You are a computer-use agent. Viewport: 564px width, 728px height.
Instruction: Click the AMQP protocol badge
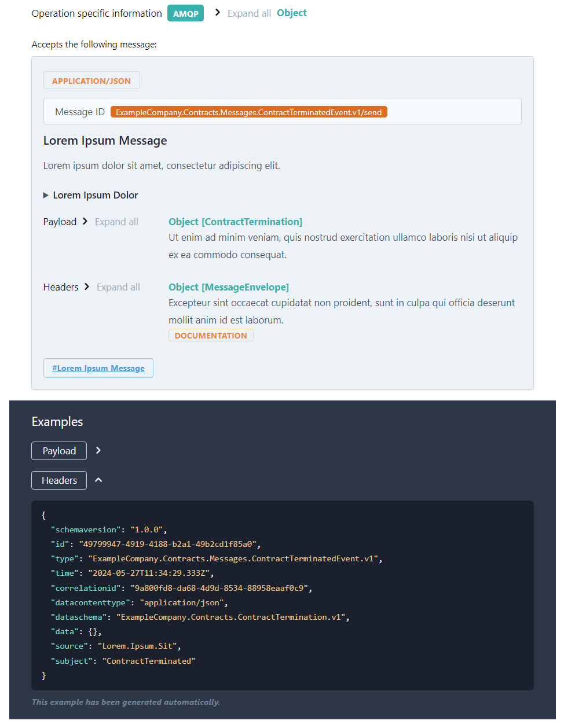(x=185, y=13)
